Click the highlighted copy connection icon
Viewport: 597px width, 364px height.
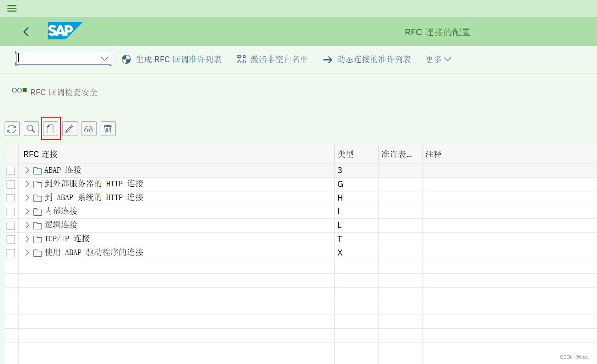pyautogui.click(x=50, y=129)
